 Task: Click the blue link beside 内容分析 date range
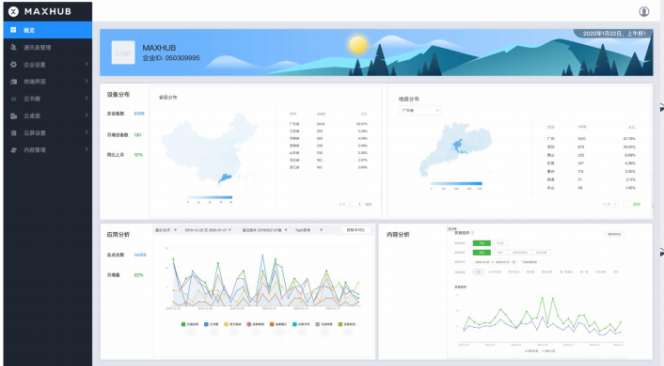[529, 262]
